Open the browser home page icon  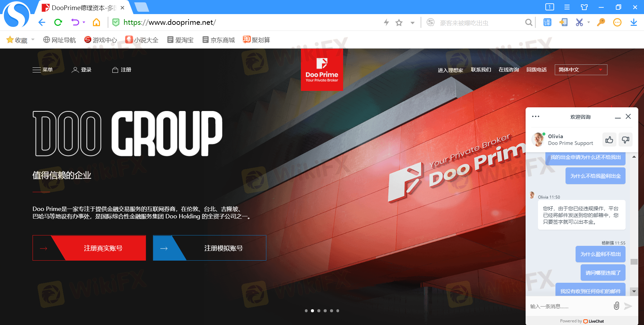(97, 22)
